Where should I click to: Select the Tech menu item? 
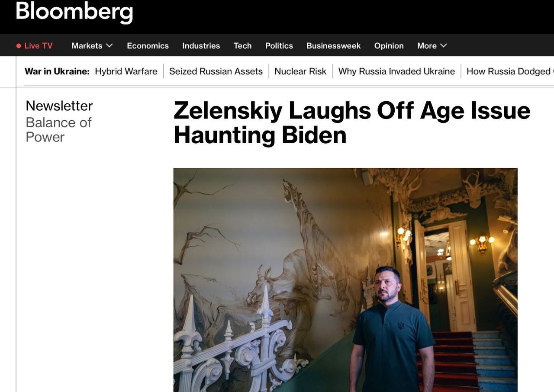coord(242,46)
